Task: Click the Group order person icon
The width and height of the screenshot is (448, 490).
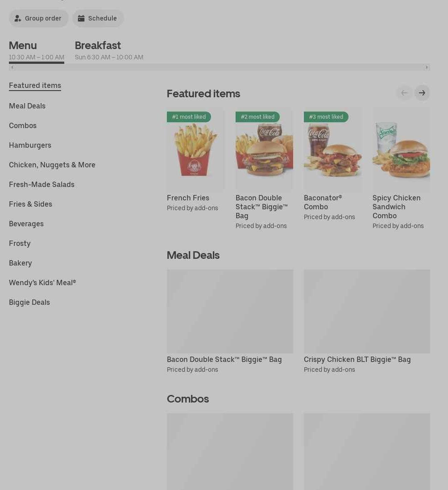Action: pyautogui.click(x=18, y=18)
